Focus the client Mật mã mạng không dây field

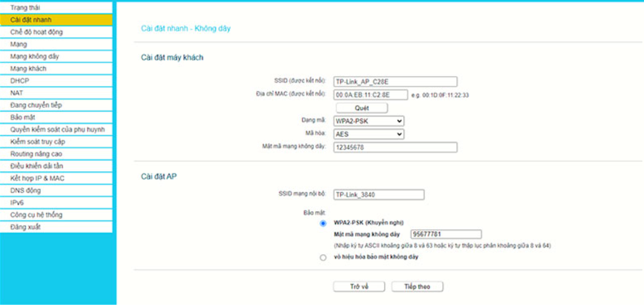tap(395, 147)
